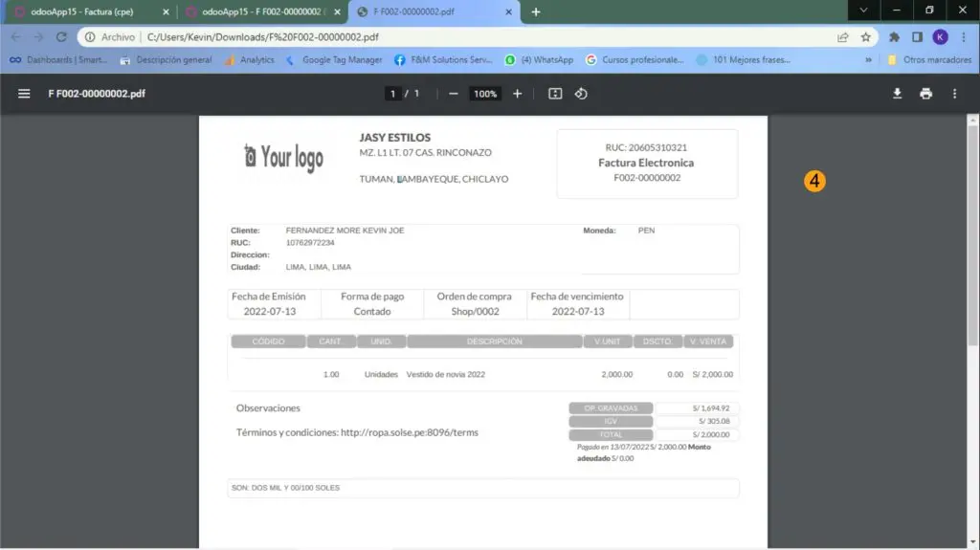This screenshot has width=980, height=550.
Task: Open a new browser tab
Action: [536, 12]
